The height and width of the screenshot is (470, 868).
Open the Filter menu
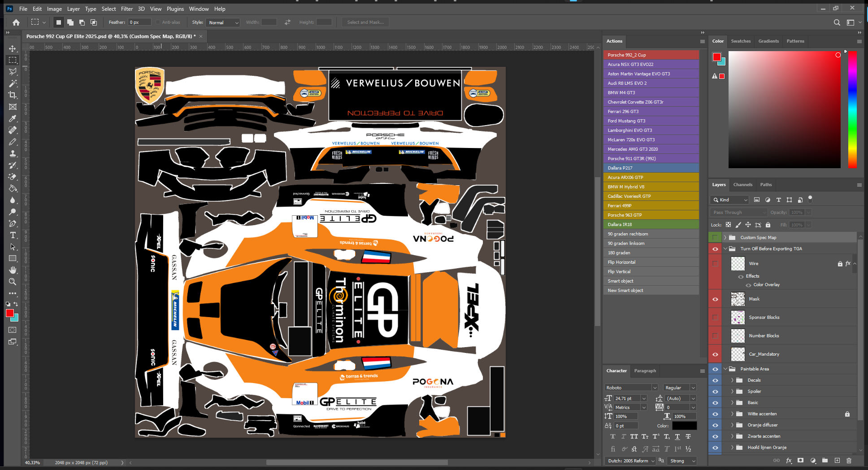point(127,9)
